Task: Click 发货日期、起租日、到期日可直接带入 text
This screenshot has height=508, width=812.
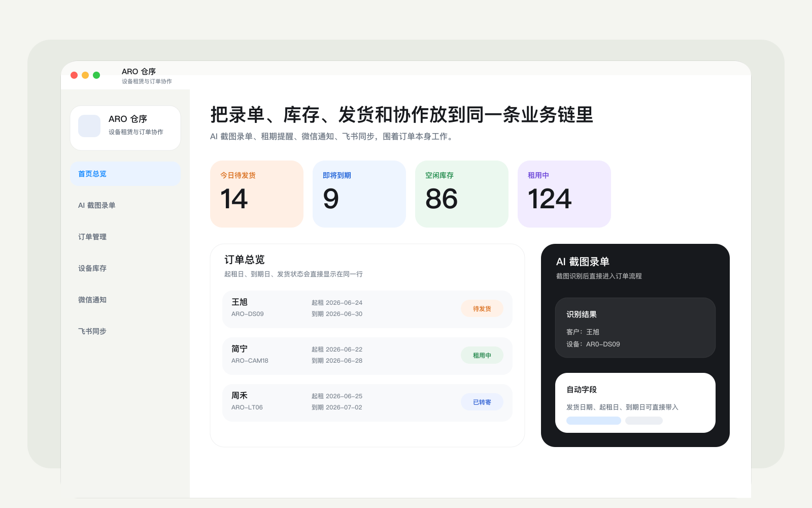Action: (622, 407)
